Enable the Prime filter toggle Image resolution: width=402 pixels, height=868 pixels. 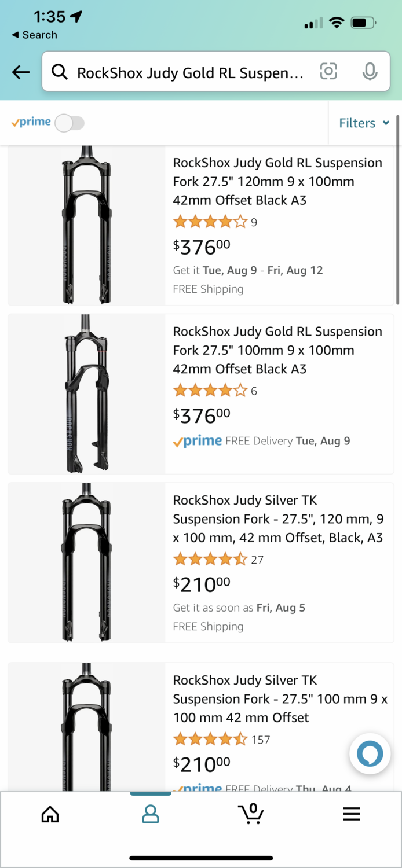tap(70, 123)
